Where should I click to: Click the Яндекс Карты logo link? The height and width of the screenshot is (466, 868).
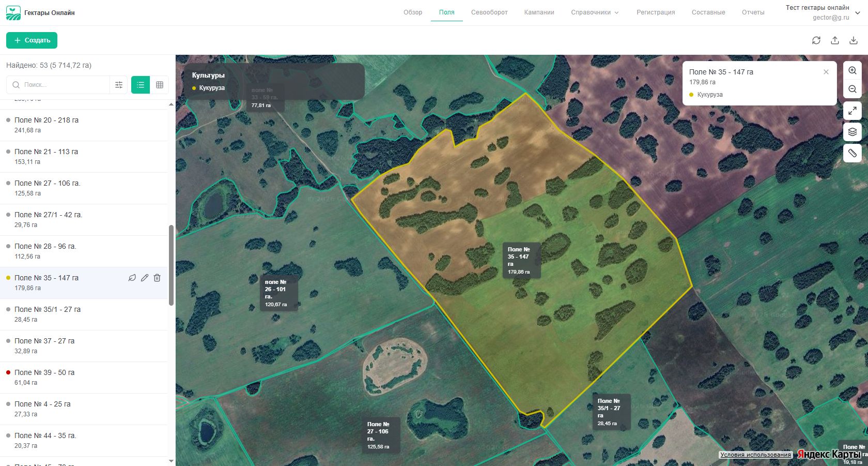point(828,454)
